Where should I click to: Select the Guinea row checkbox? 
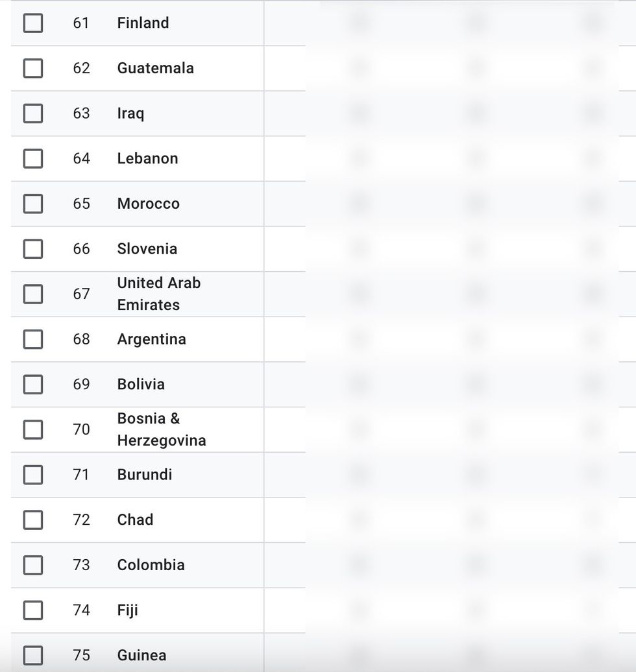pos(33,655)
